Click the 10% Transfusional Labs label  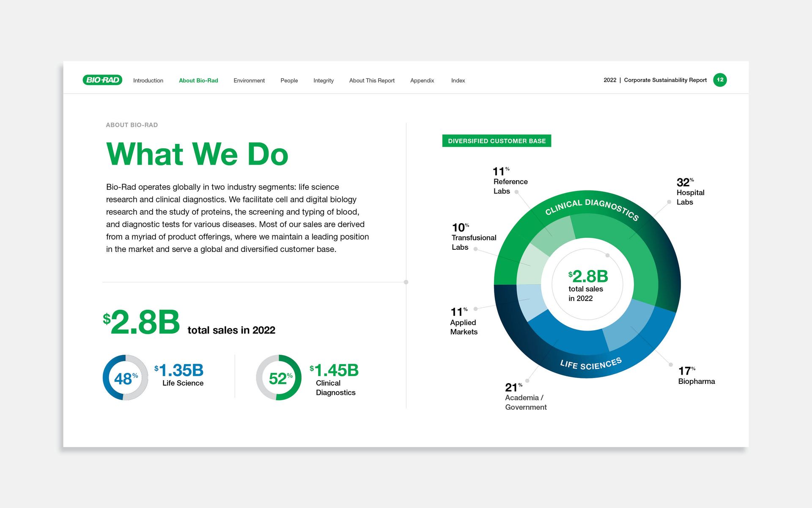474,237
